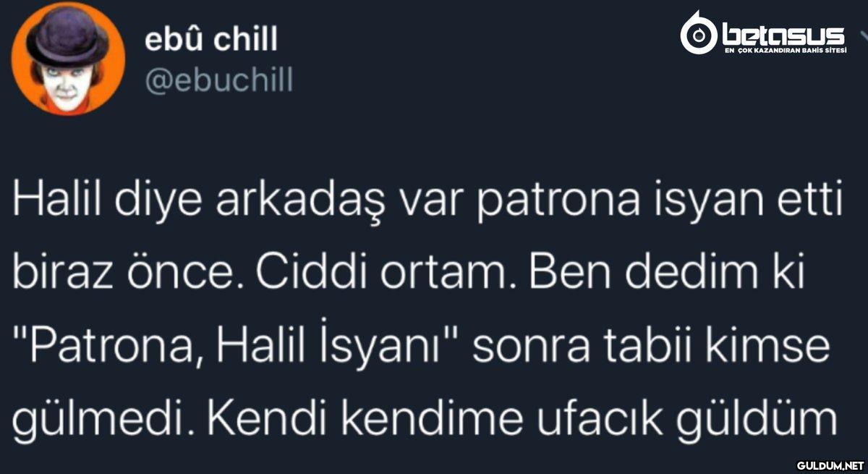Screen dimensions: 868x474
Task: Select the word 'Halil' starting the tweet
Action: (x=49, y=204)
